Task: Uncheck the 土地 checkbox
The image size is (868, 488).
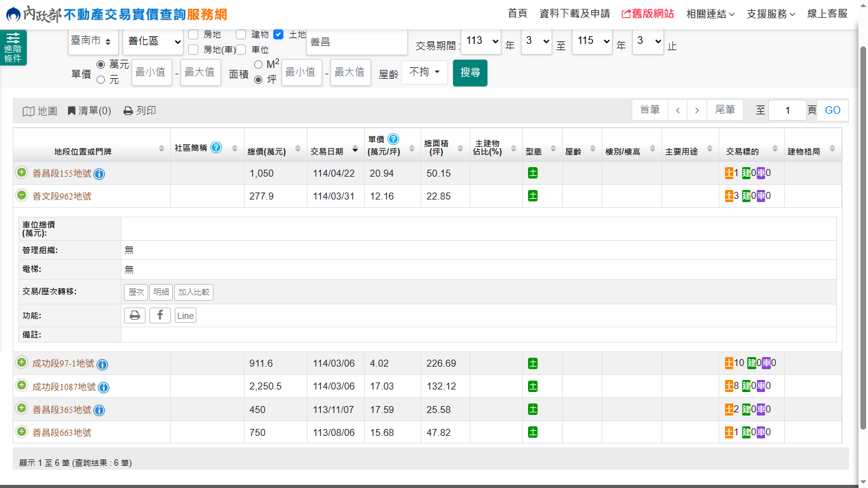Action: tap(278, 35)
